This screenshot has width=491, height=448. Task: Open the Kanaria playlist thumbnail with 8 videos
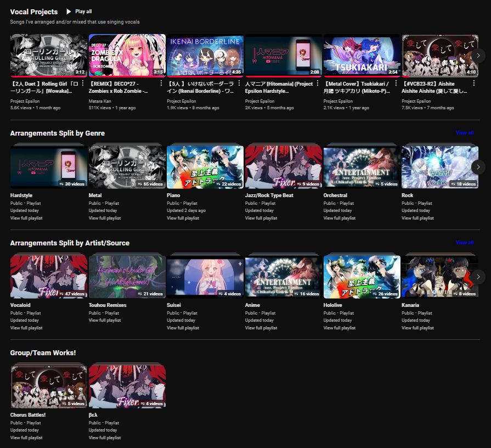(x=440, y=276)
